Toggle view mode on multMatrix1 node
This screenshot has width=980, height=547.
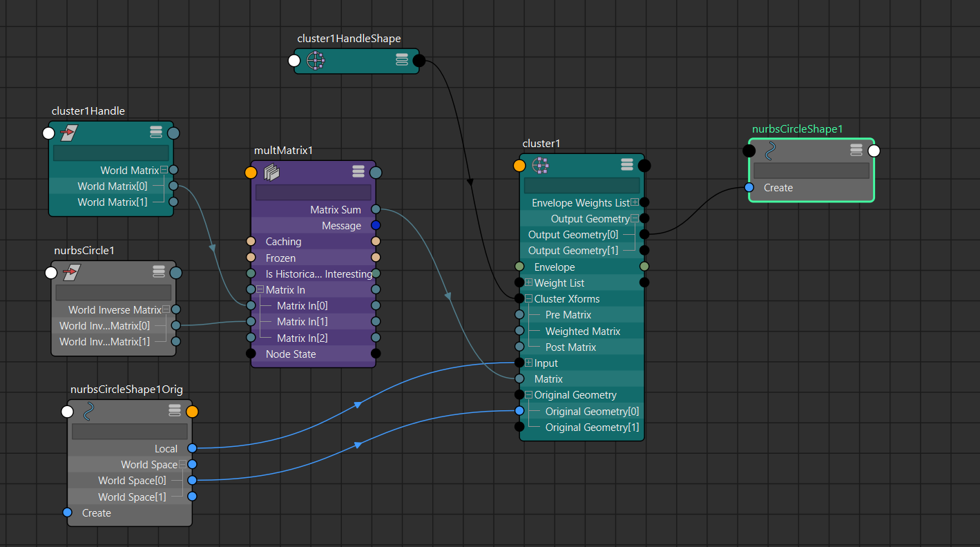click(358, 171)
